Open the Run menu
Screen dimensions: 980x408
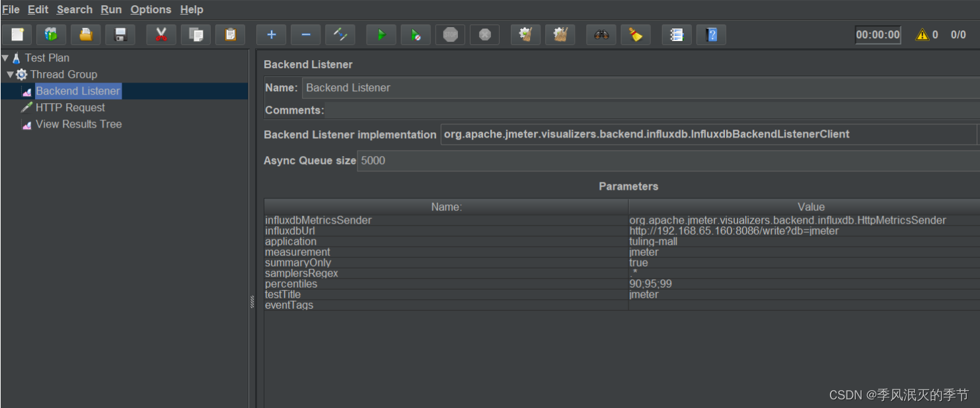point(111,9)
